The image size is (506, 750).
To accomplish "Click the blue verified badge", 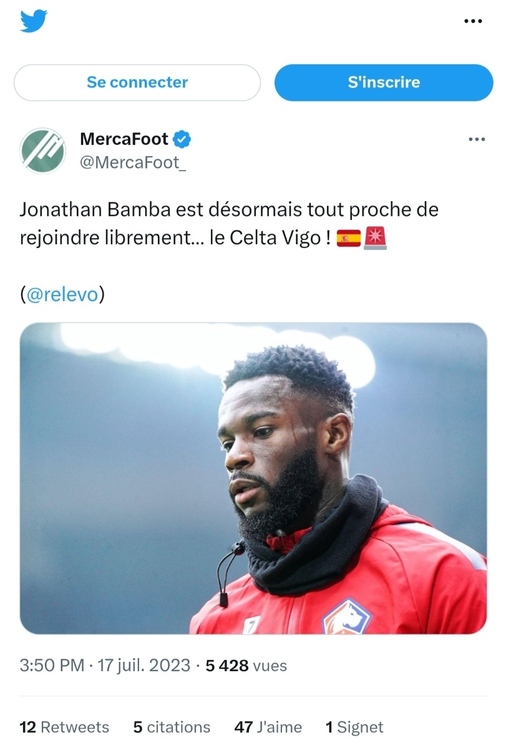I will 182,139.
